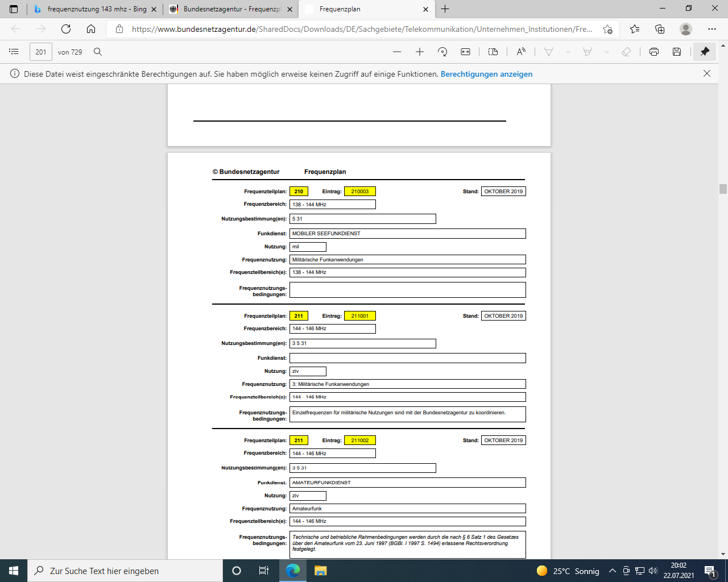Open File Explorer from the taskbar
The height and width of the screenshot is (582, 728).
click(x=320, y=571)
